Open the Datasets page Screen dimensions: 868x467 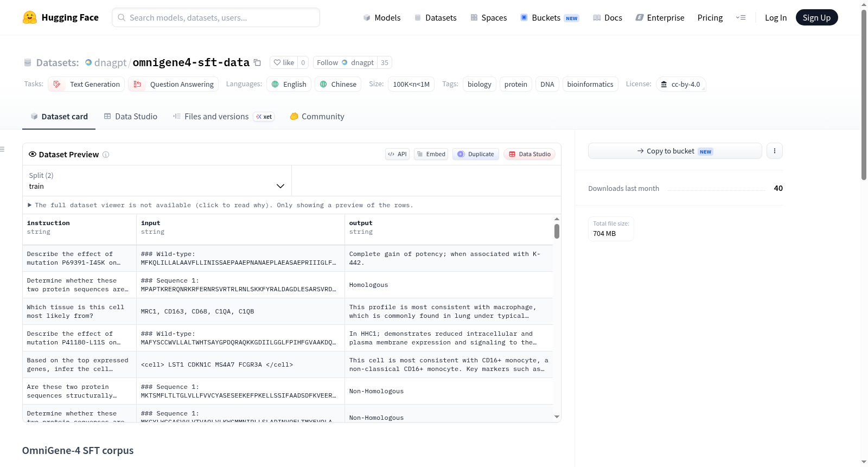[436, 17]
